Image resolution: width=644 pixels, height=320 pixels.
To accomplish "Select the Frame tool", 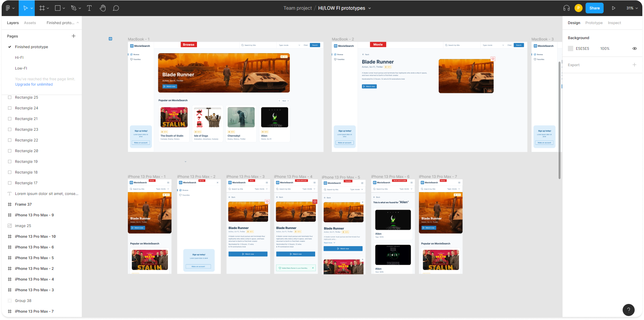I will pos(42,8).
